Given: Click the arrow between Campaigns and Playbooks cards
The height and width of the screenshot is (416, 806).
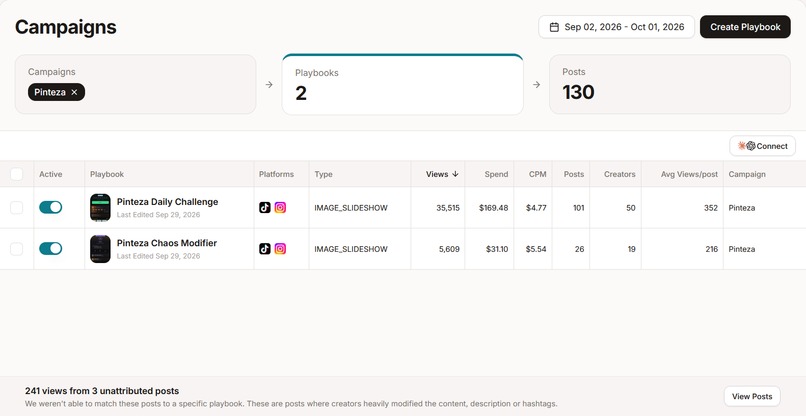Looking at the screenshot, I should click(269, 84).
